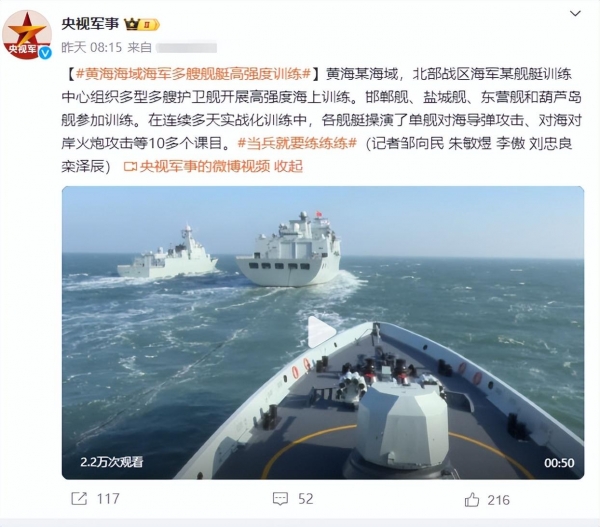Collapse the post text with 收起
This screenshot has height=527, width=600.
point(289,166)
